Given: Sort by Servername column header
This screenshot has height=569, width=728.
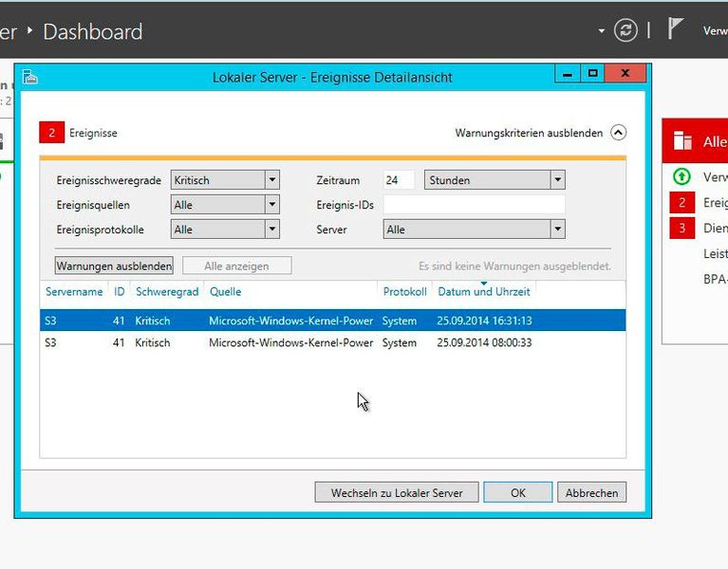Looking at the screenshot, I should point(74,292).
